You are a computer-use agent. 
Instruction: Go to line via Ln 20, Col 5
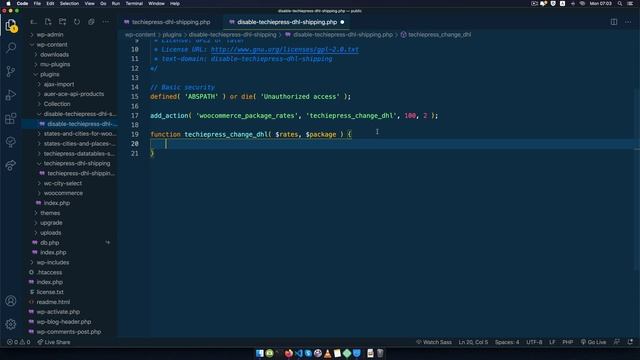pyautogui.click(x=473, y=342)
